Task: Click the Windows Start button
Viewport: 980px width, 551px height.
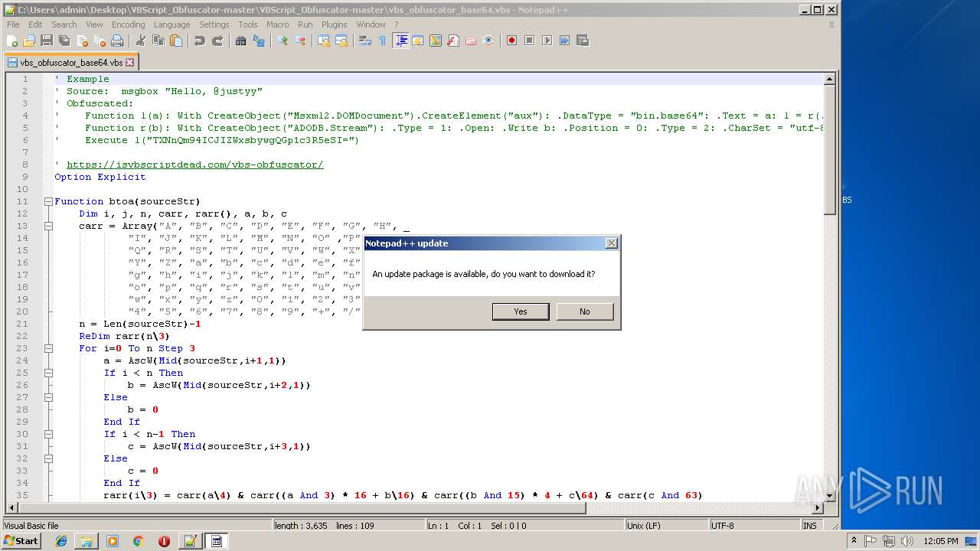Action: (21, 541)
